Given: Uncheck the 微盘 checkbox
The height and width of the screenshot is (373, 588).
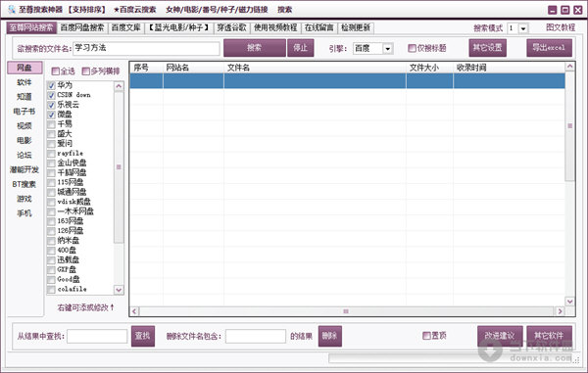Looking at the screenshot, I should tap(51, 115).
